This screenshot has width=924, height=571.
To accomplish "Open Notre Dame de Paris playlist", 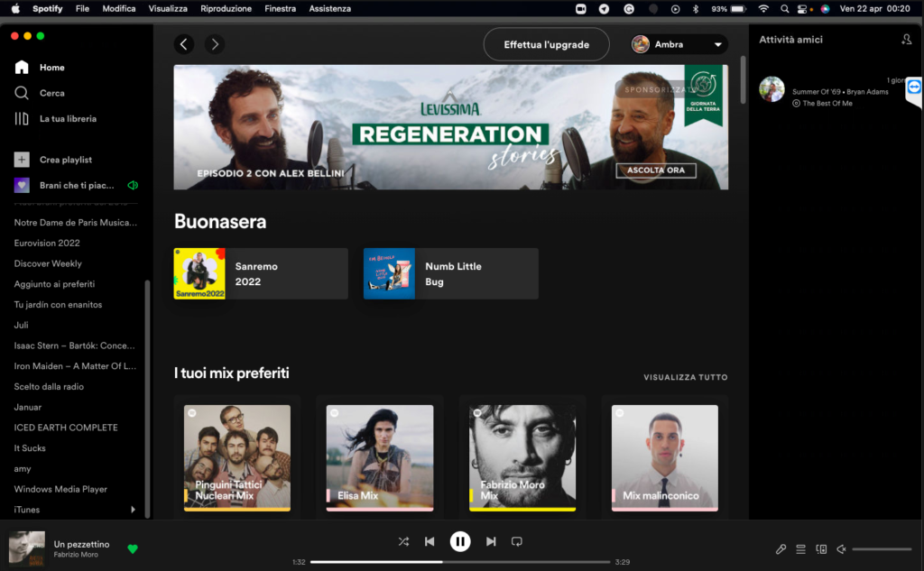I will 76,222.
